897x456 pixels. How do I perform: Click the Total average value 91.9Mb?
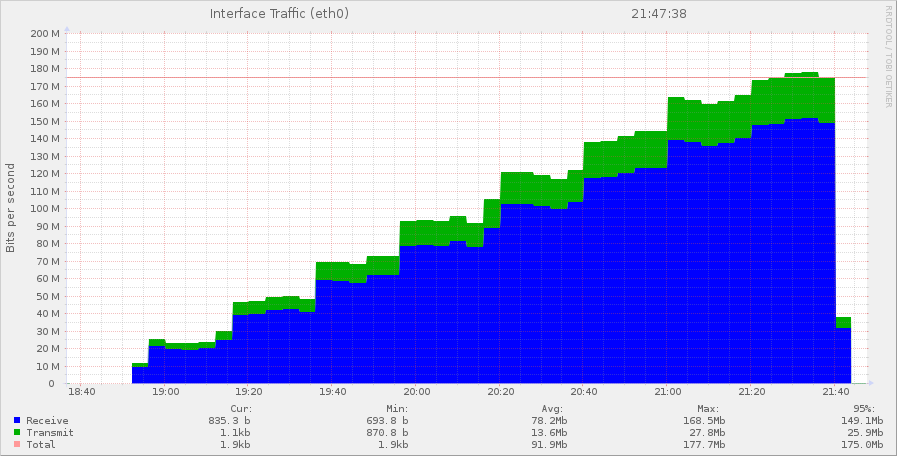point(549,445)
